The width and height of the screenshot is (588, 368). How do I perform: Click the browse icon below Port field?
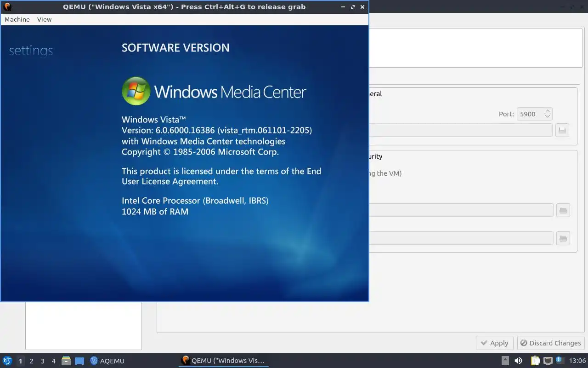562,130
